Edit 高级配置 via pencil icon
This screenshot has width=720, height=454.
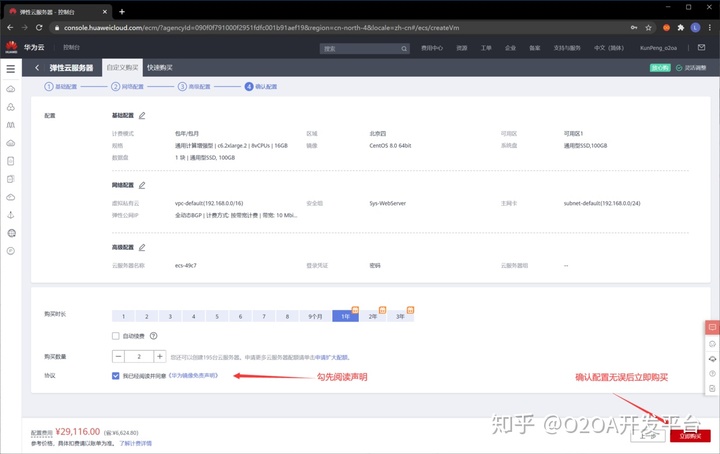[142, 247]
